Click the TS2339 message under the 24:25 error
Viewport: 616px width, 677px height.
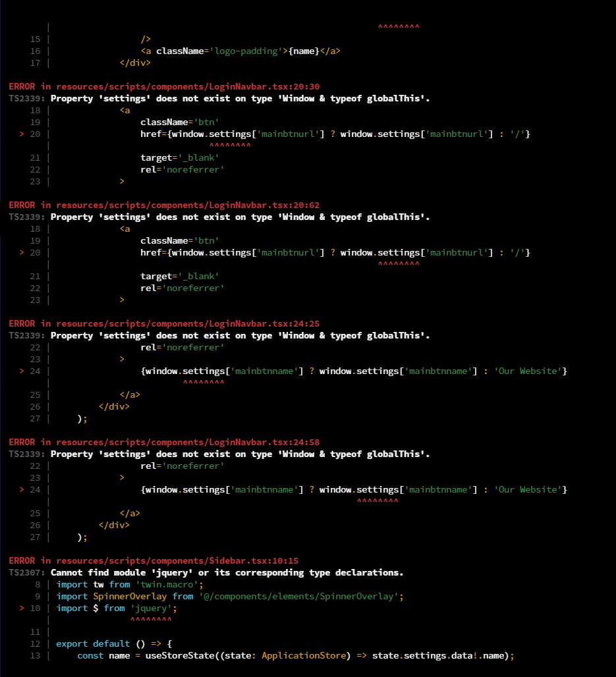(x=240, y=335)
